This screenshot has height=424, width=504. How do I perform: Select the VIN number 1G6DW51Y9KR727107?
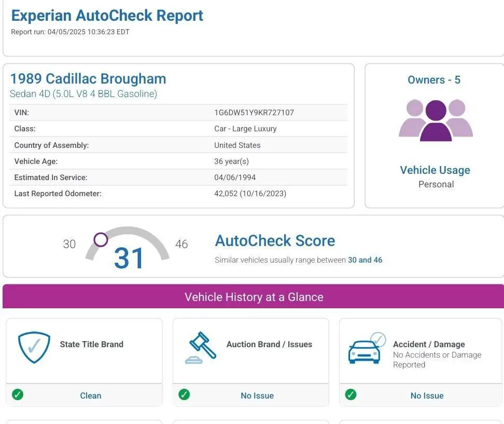[254, 113]
